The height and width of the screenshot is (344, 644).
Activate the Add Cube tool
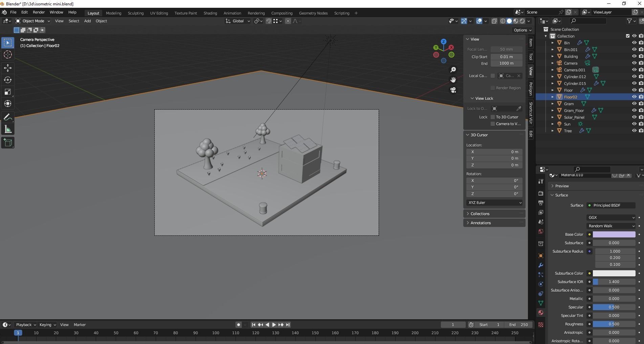click(x=8, y=143)
